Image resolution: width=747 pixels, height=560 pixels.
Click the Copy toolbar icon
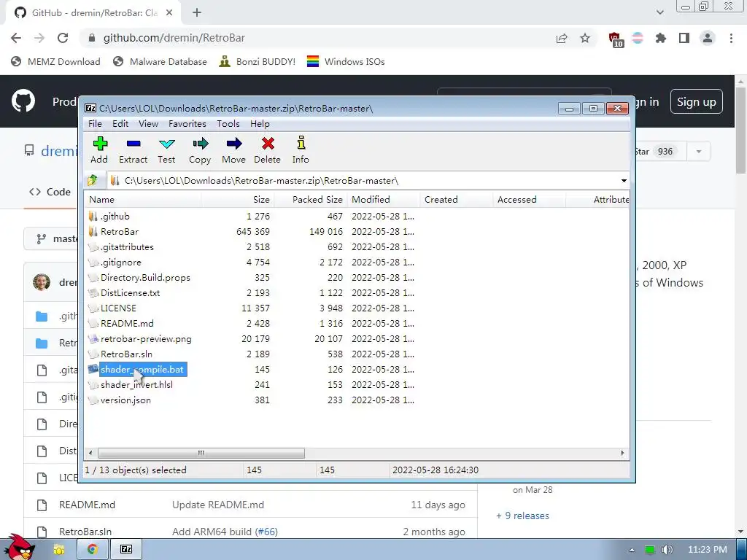(x=200, y=144)
